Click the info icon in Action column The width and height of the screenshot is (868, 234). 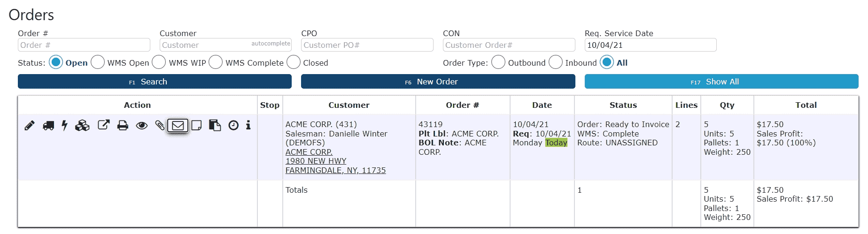pos(248,125)
